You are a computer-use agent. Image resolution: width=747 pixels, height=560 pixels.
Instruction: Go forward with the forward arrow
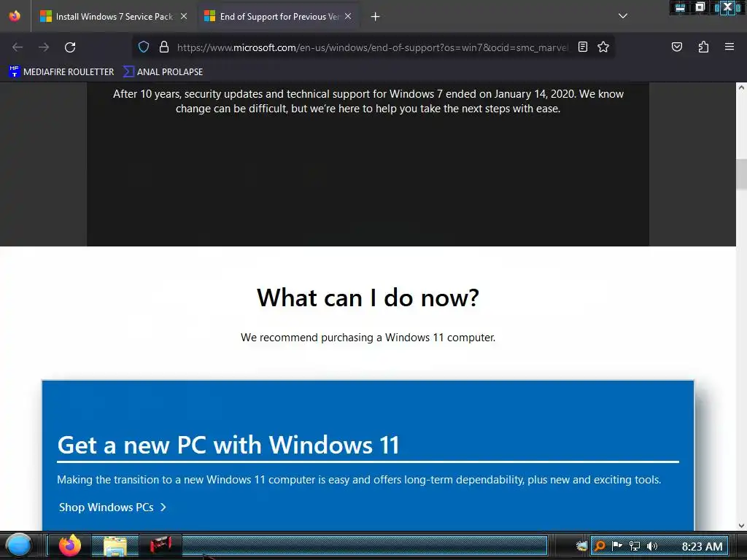click(x=44, y=47)
